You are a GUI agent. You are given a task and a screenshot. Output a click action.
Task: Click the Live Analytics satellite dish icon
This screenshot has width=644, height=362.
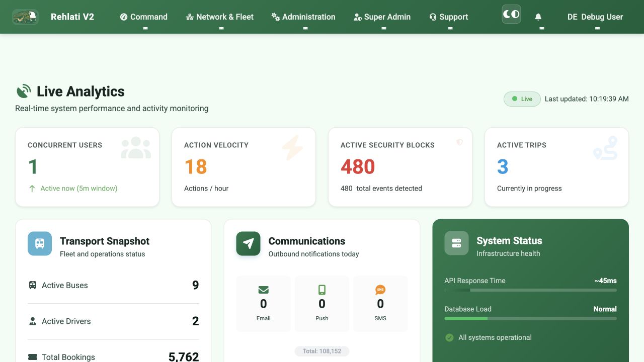(x=24, y=92)
